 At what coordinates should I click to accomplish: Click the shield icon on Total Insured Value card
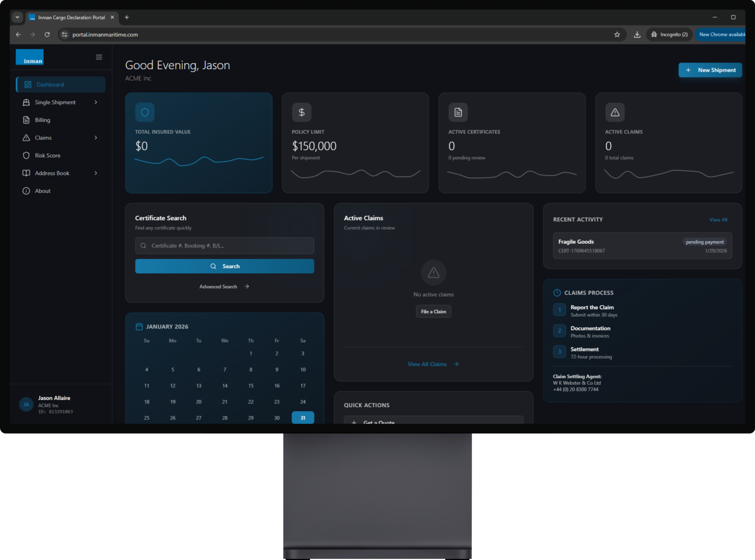[x=145, y=112]
